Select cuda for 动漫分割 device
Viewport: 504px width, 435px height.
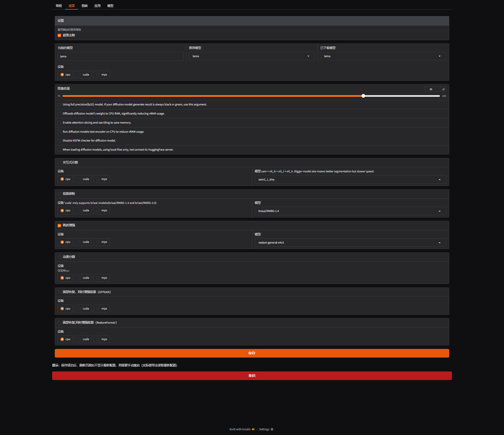(x=83, y=278)
